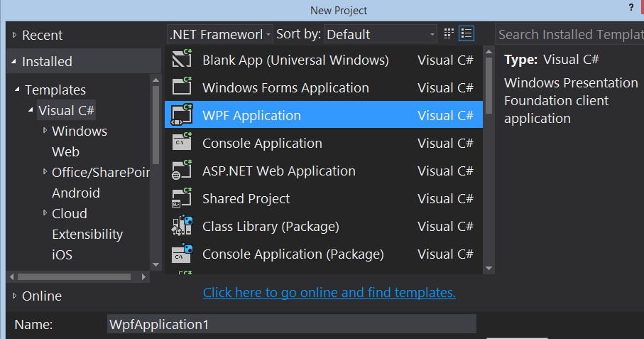Select the Console Application (Package) row text
The image size is (644, 339).
(x=293, y=254)
